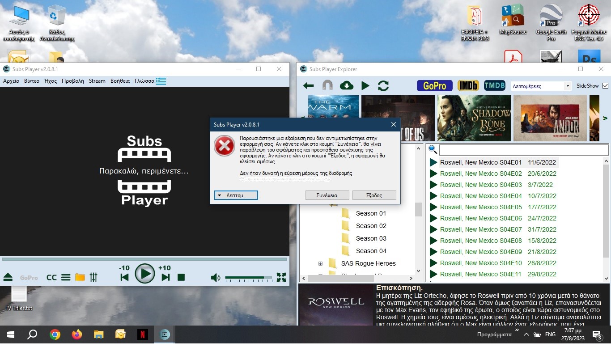The height and width of the screenshot is (364, 611).
Task: Expand the SAS Rogue Heroes folder
Action: point(320,263)
